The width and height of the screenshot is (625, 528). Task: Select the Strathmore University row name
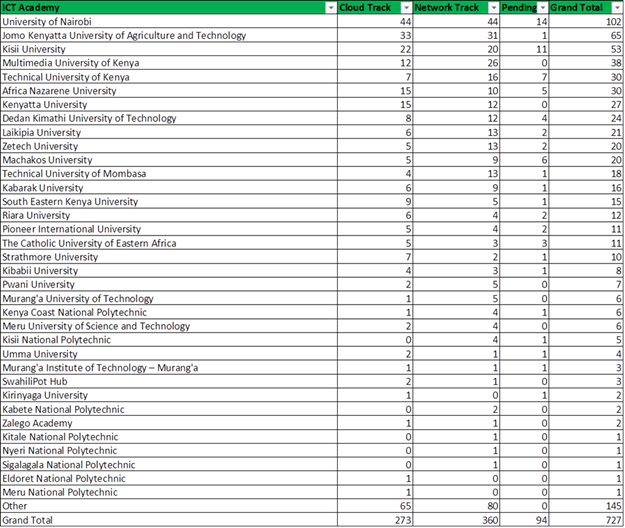[48, 257]
